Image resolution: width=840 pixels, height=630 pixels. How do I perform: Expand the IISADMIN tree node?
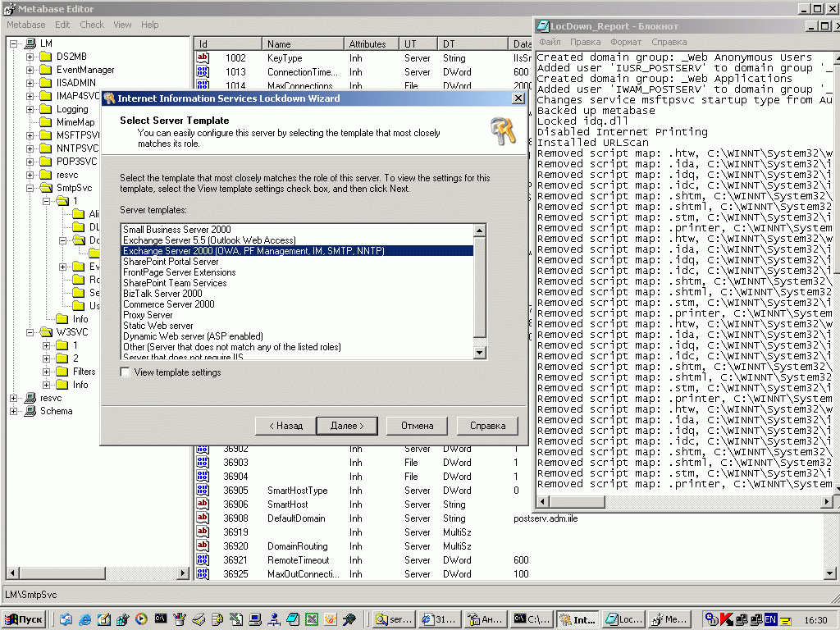tap(30, 83)
